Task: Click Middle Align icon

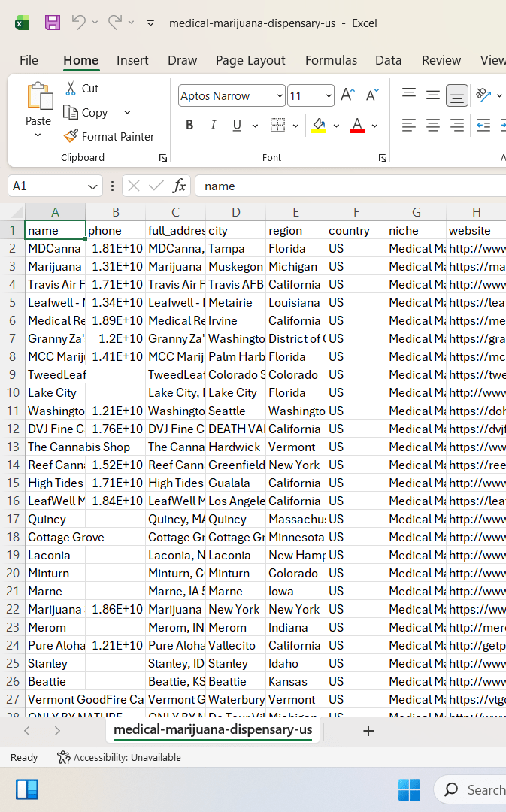Action: coord(433,94)
